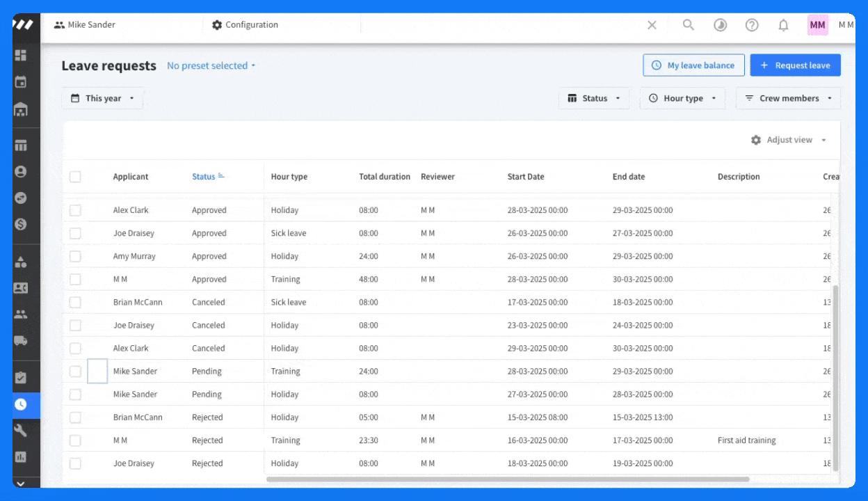The image size is (868, 501).
Task: Click the app logo in top-left
Action: [x=23, y=25]
